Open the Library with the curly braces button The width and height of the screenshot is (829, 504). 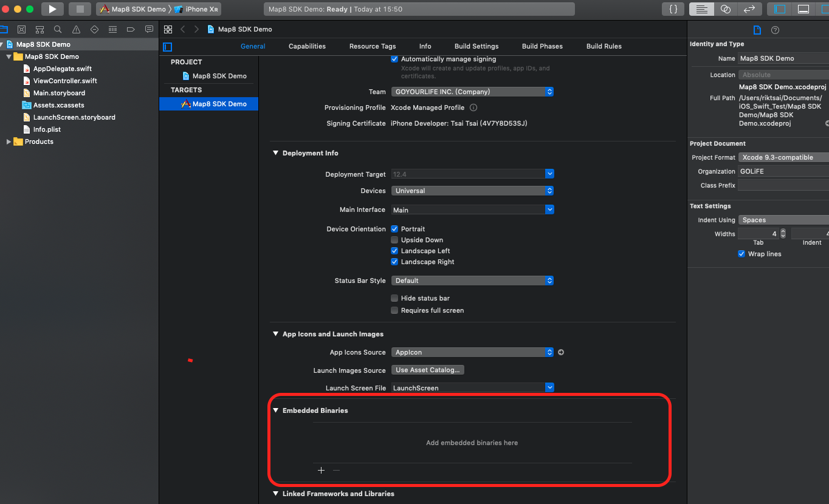(673, 9)
